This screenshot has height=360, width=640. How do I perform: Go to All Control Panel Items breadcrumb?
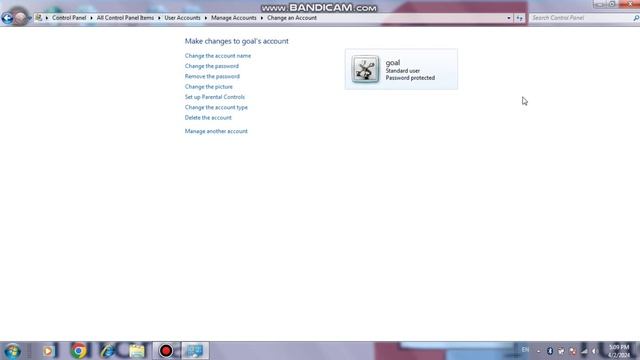[125, 18]
